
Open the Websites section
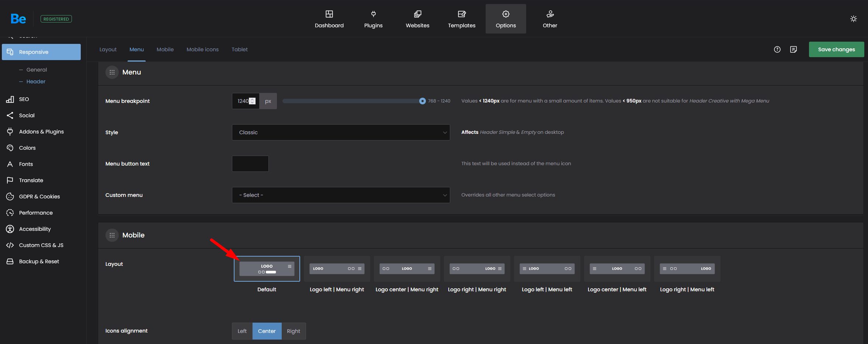(417, 19)
